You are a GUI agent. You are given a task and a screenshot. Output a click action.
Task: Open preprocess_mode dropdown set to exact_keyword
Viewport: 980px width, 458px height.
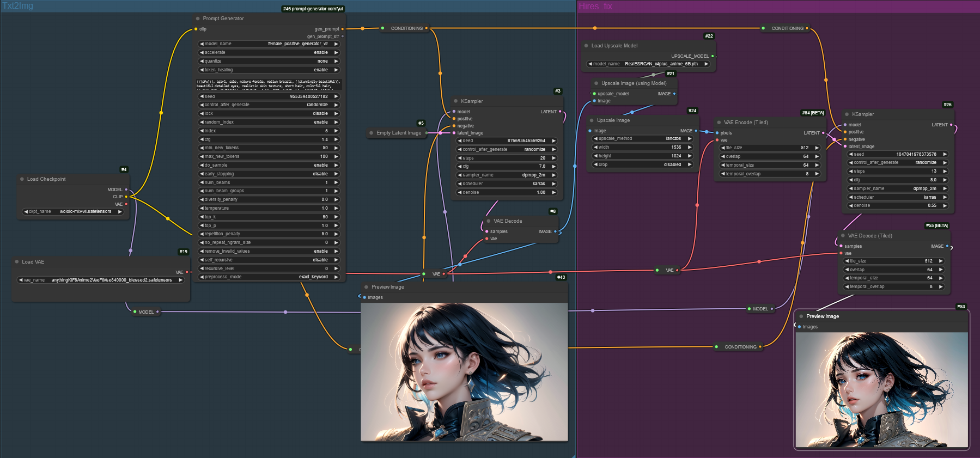point(269,277)
